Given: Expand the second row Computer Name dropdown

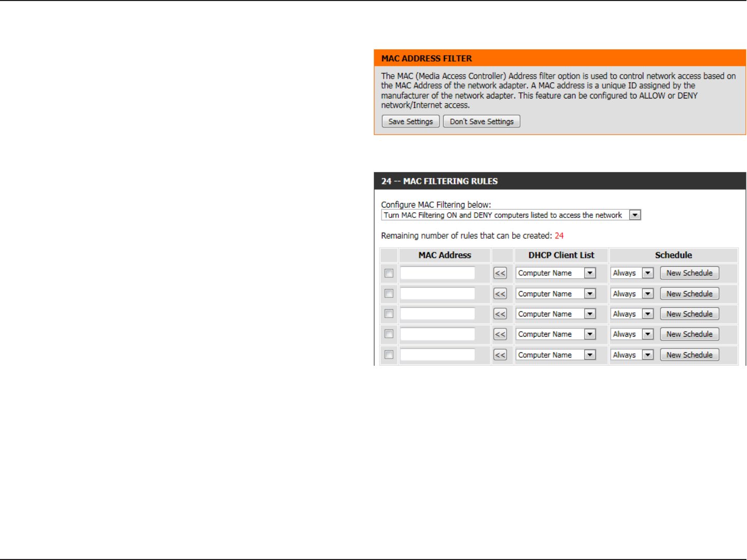Looking at the screenshot, I should (x=556, y=294).
